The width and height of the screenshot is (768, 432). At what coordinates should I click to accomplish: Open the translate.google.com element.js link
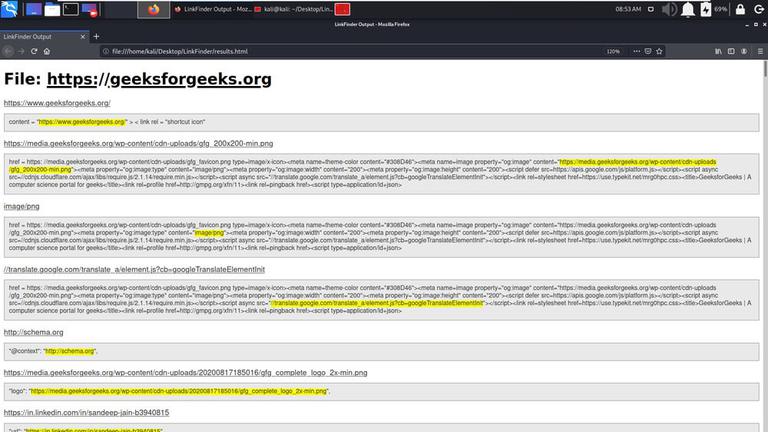click(134, 269)
